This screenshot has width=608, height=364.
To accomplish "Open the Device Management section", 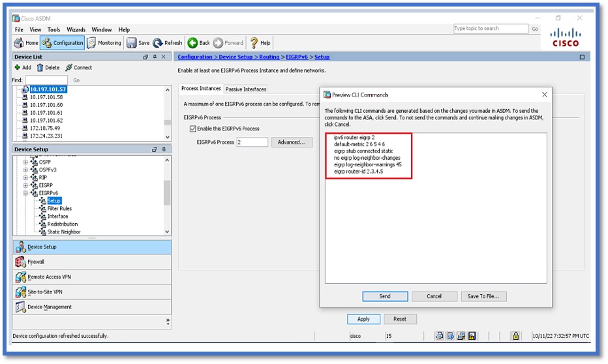I will click(x=92, y=307).
